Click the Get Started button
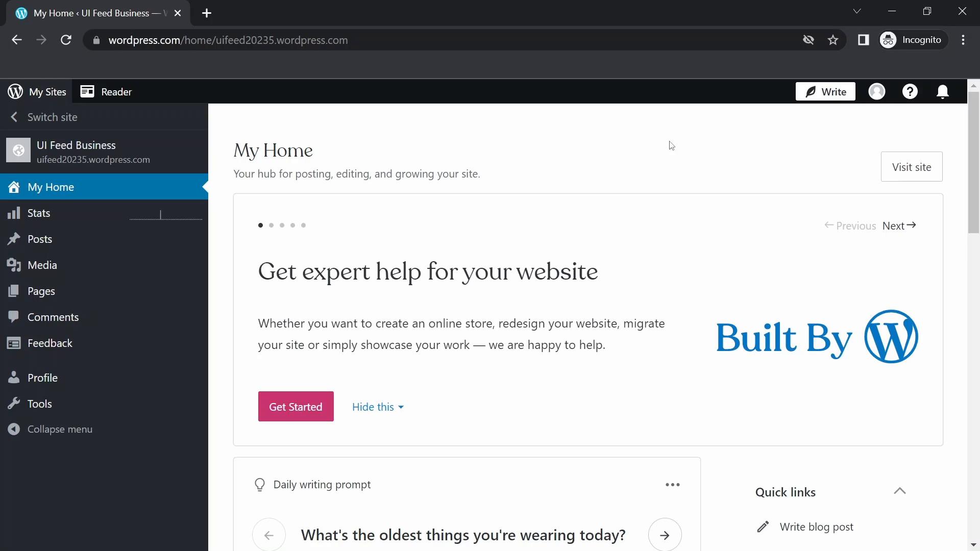Image resolution: width=980 pixels, height=551 pixels. pyautogui.click(x=296, y=406)
